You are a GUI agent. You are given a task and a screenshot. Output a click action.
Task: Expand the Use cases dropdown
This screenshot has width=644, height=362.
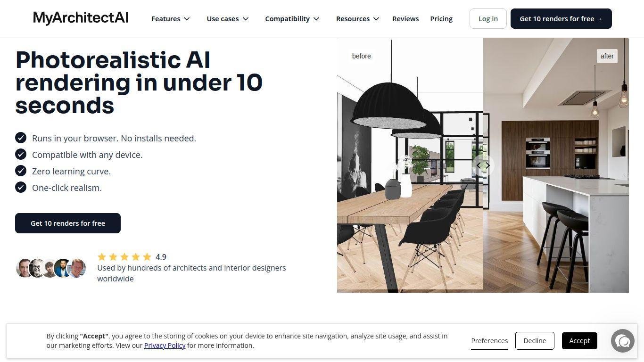(x=228, y=19)
